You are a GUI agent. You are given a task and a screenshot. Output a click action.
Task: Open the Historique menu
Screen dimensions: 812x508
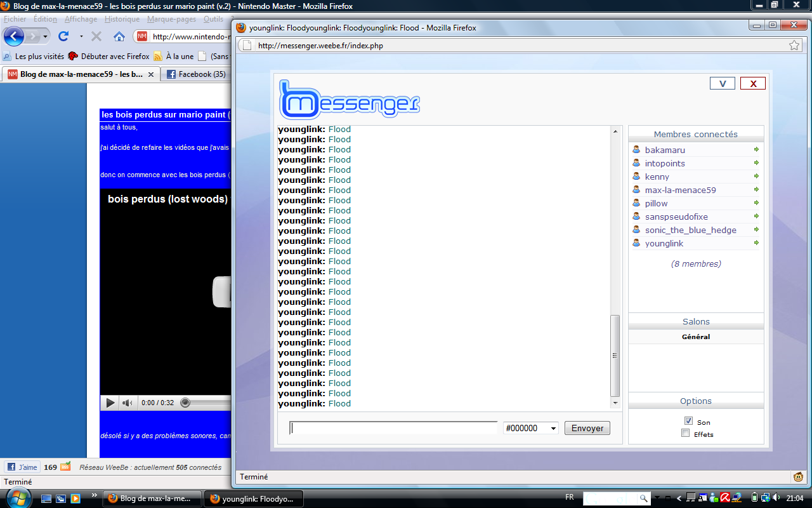pyautogui.click(x=122, y=19)
